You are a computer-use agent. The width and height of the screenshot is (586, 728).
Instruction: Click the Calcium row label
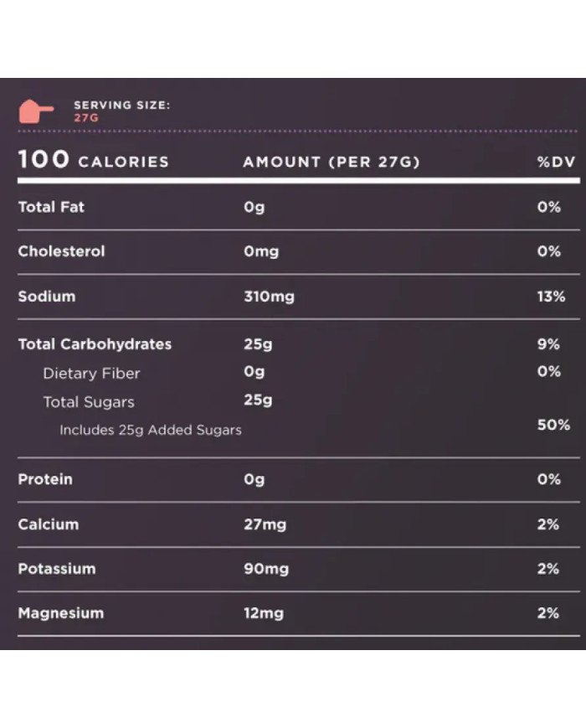tap(49, 524)
